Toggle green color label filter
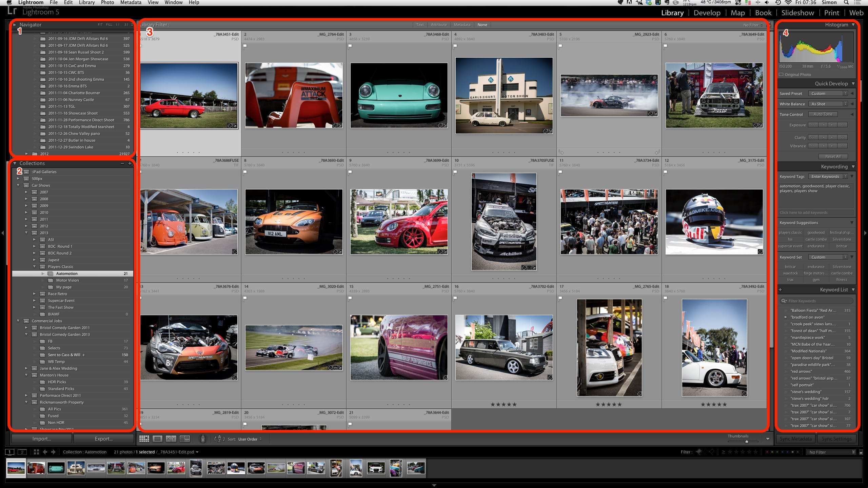This screenshot has width=868, height=488. pyautogui.click(x=777, y=452)
